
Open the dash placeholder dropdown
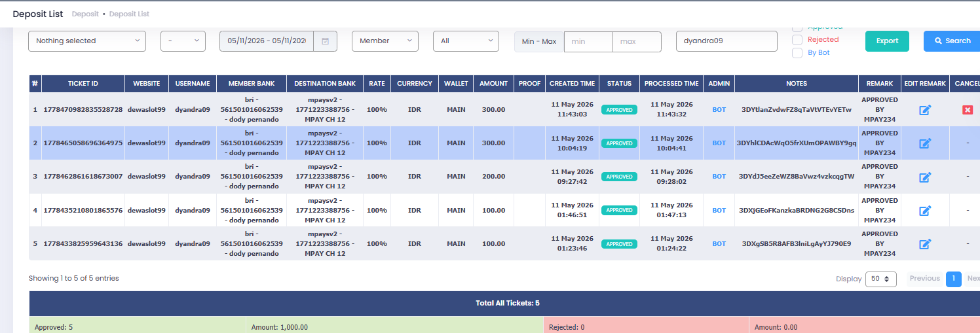[183, 41]
